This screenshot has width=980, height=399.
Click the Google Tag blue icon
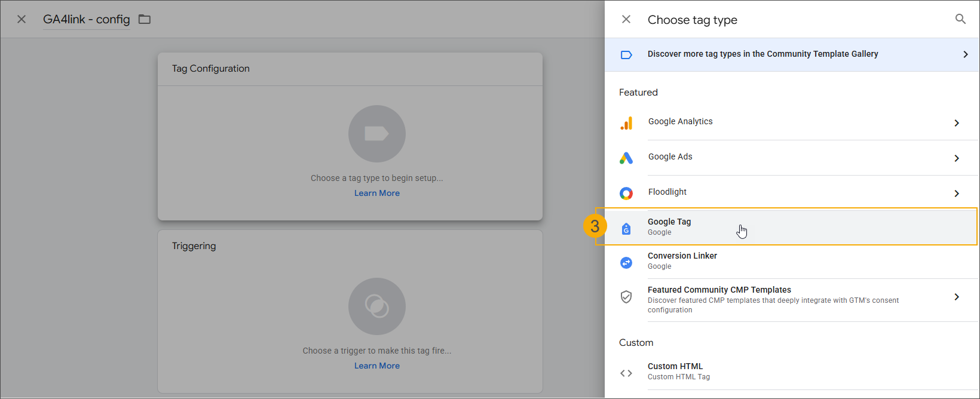click(x=626, y=228)
